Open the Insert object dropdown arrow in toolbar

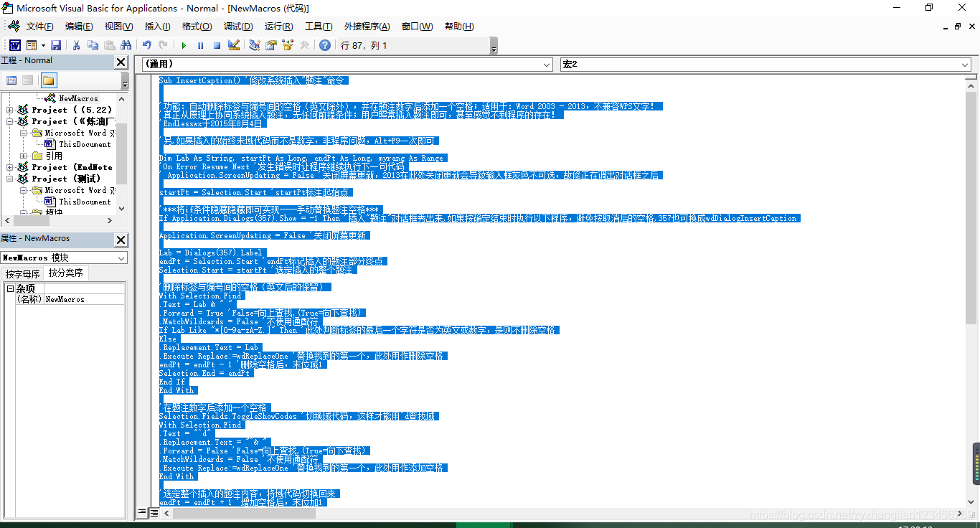coord(42,45)
